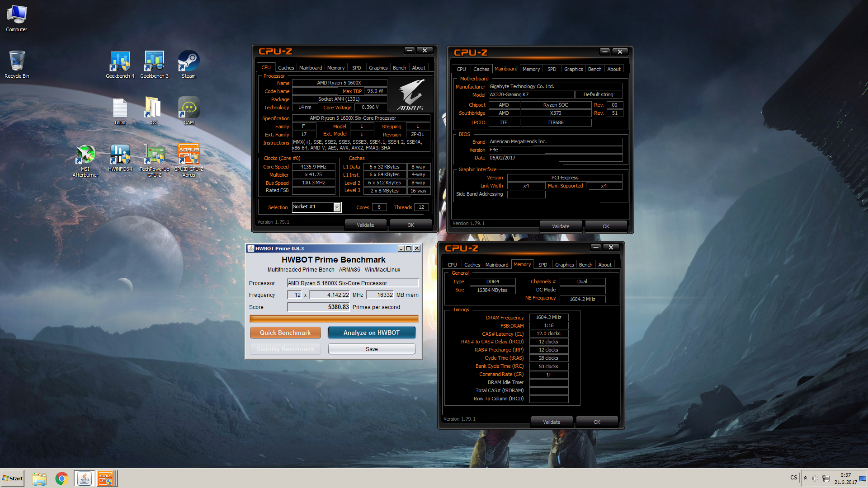The height and width of the screenshot is (488, 868).
Task: Click the CS language indicator in tray
Action: point(794,478)
